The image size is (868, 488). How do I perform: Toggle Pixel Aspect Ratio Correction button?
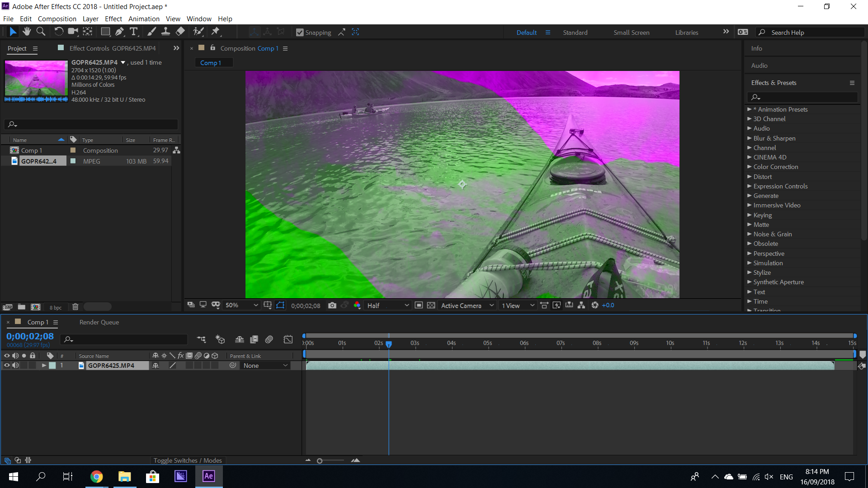click(544, 305)
